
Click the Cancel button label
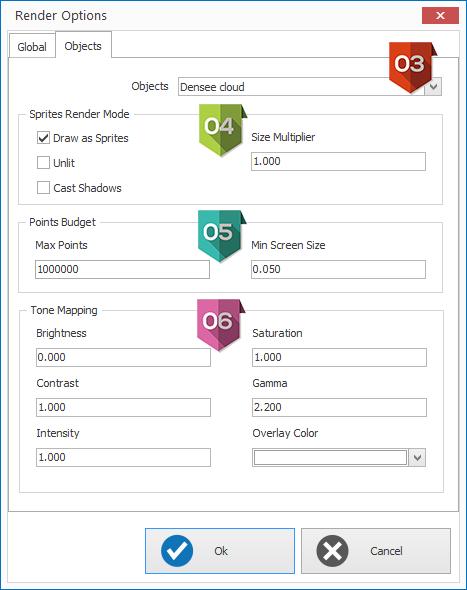(386, 551)
